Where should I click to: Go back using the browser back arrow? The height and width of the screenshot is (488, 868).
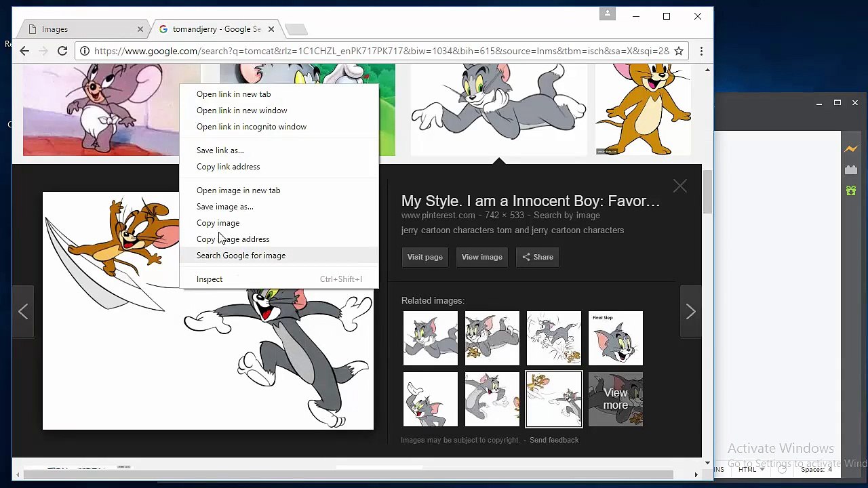coord(24,51)
